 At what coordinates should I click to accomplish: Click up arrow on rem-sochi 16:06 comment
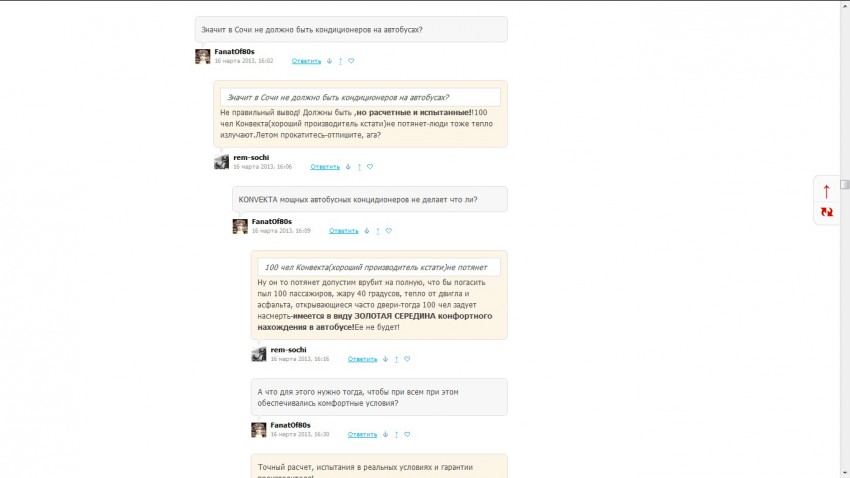pos(359,166)
